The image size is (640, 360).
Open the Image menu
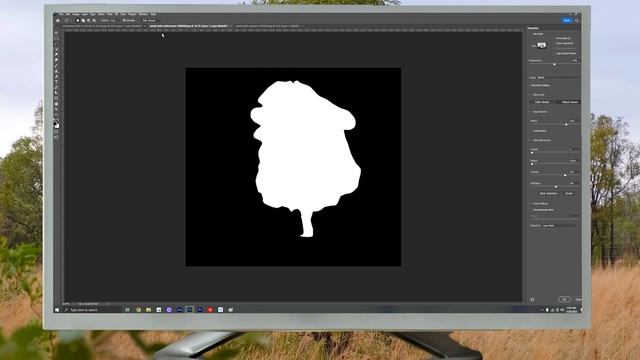click(x=76, y=14)
